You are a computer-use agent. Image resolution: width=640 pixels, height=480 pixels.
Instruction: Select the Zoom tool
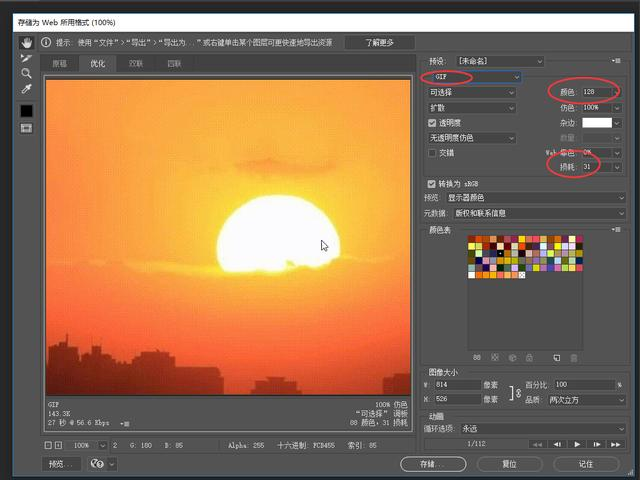[26, 73]
